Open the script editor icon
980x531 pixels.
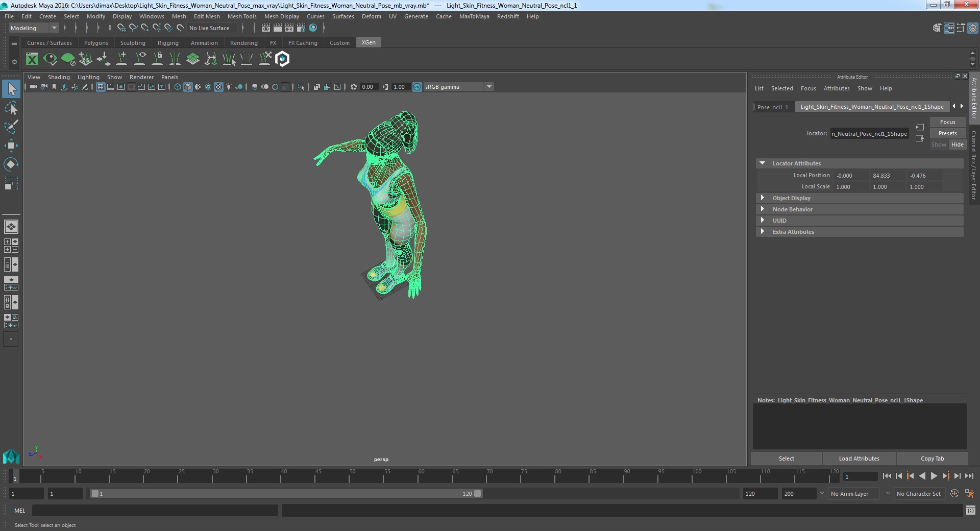coord(970,510)
